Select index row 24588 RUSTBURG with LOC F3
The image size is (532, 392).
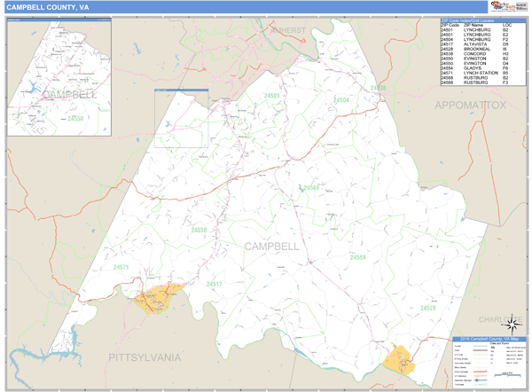tap(483, 82)
